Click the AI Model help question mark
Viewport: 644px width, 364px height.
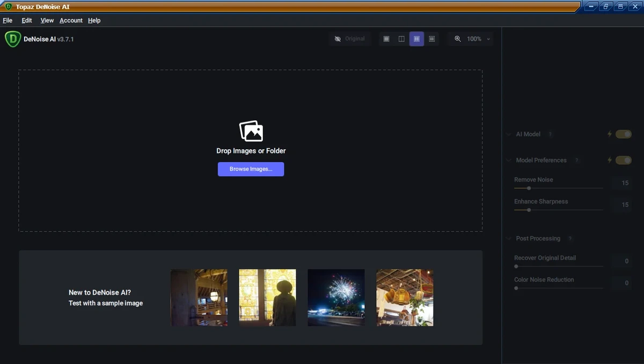point(550,134)
